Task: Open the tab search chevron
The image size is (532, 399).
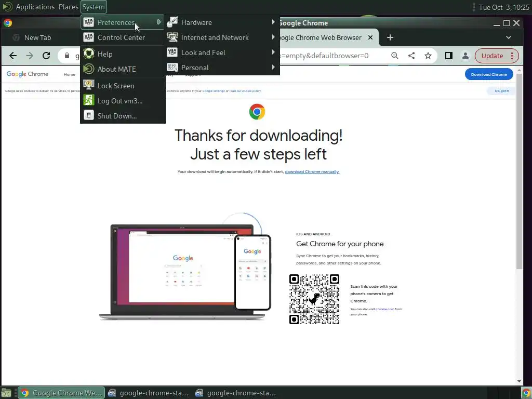Action: 508,37
